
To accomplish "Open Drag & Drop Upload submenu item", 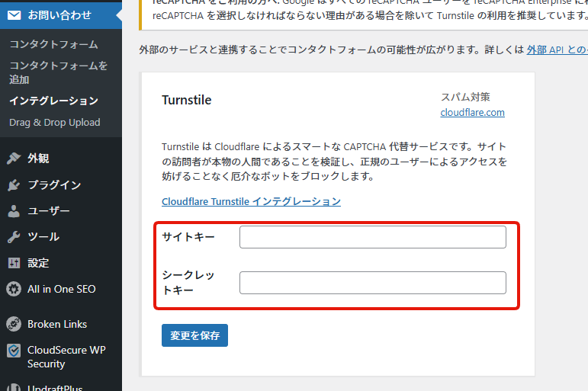I will [54, 122].
